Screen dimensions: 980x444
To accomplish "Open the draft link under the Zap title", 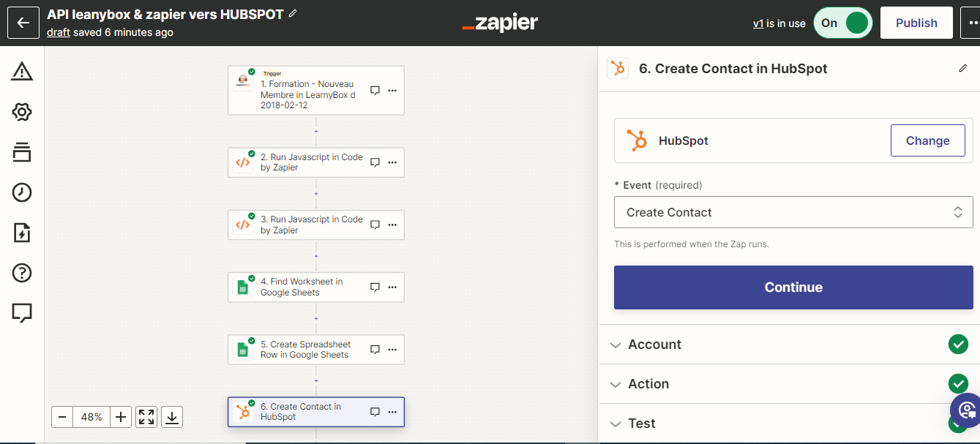I will pos(59,32).
